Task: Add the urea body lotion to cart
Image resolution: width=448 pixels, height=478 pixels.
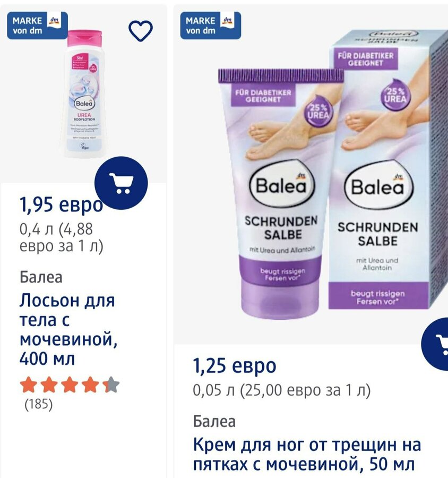Action: pos(122,183)
